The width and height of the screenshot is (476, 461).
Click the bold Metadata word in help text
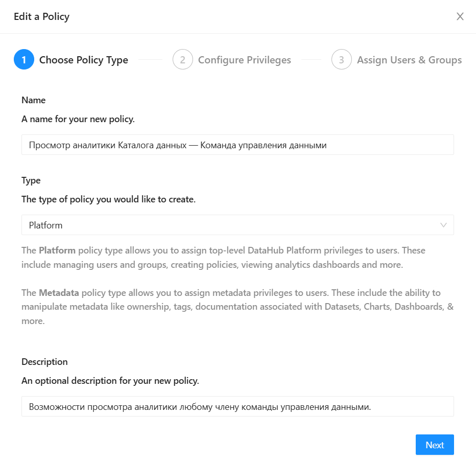(x=59, y=293)
